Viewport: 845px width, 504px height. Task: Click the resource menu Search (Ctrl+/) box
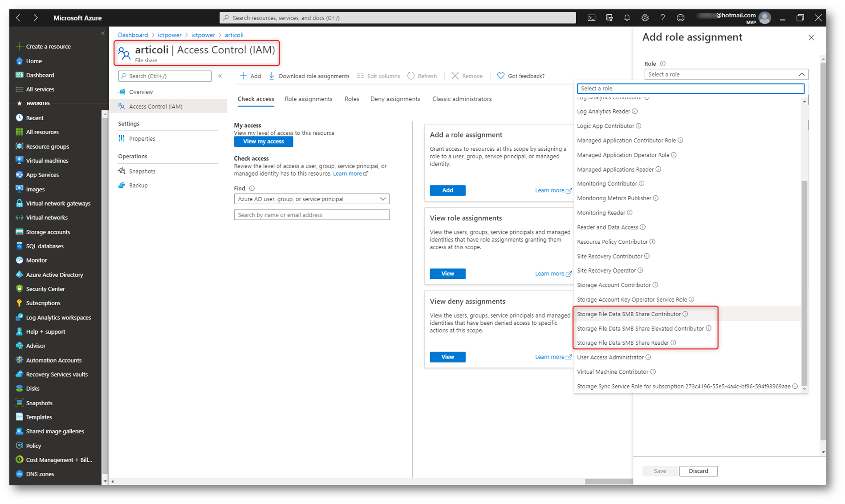point(165,76)
